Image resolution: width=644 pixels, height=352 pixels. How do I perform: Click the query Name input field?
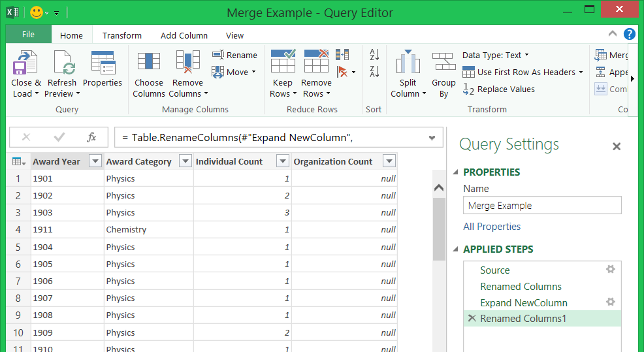542,206
